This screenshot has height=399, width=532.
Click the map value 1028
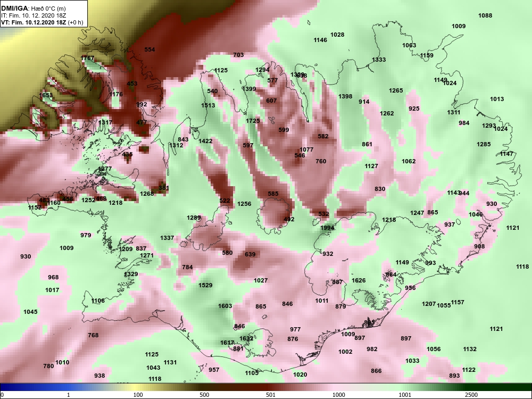(x=337, y=35)
